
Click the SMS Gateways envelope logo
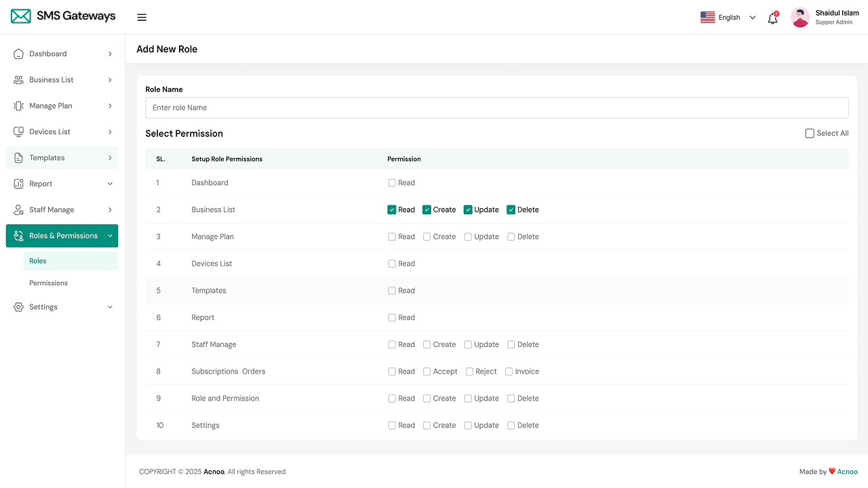click(21, 16)
